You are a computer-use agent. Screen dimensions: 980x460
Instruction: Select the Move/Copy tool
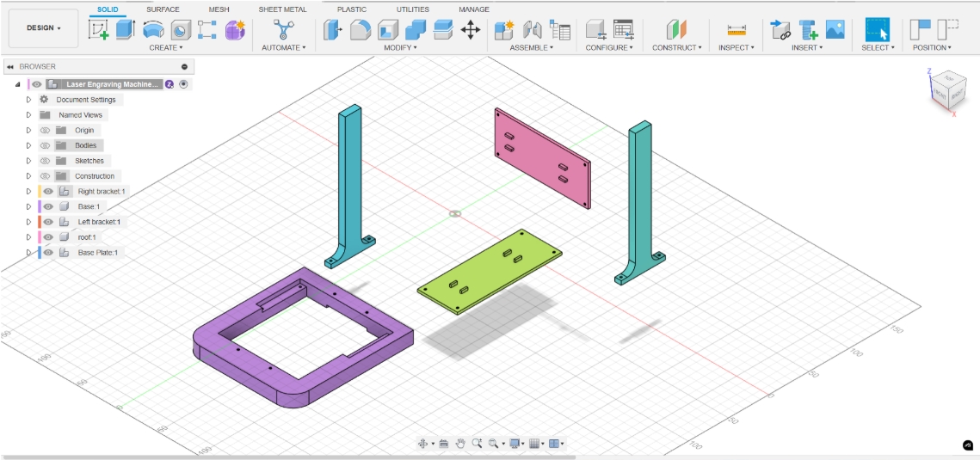click(471, 29)
